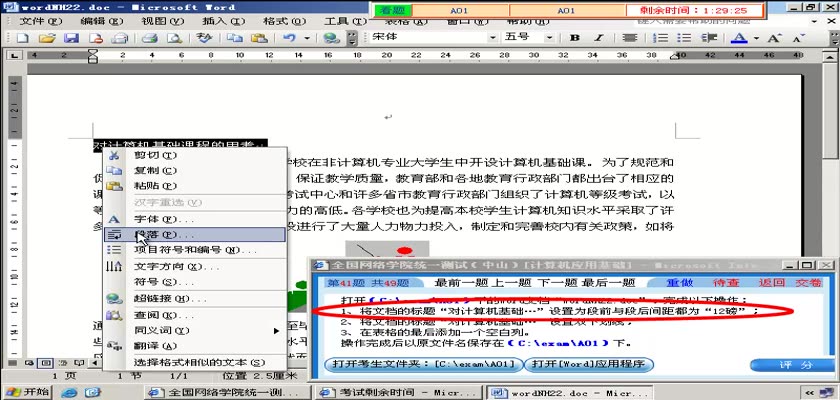Image resolution: width=840 pixels, height=400 pixels.
Task: Click the E-mail envelope toolbar icon
Action: 120,38
